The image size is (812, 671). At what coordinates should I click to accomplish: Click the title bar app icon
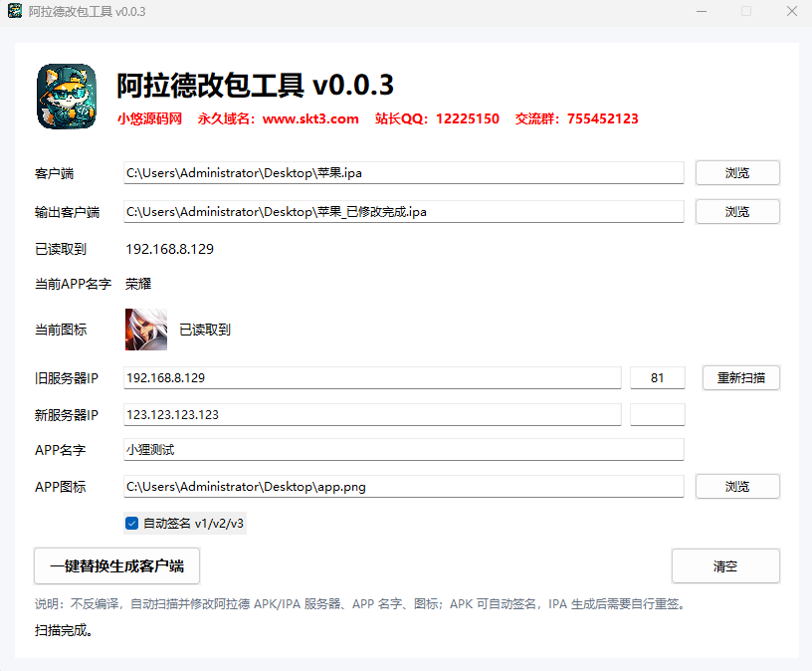[x=15, y=11]
